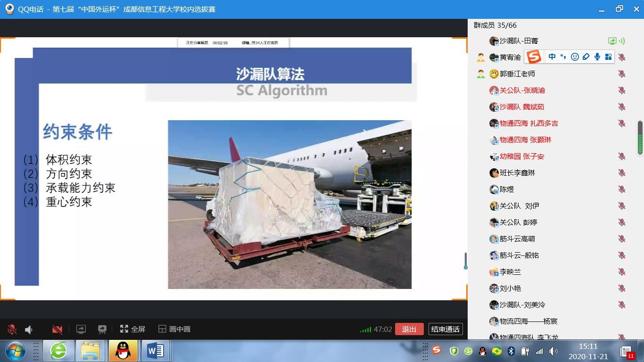Screen dimensions: 644x362
Task: Activate Sogou voice input microphone
Action: pyautogui.click(x=597, y=57)
